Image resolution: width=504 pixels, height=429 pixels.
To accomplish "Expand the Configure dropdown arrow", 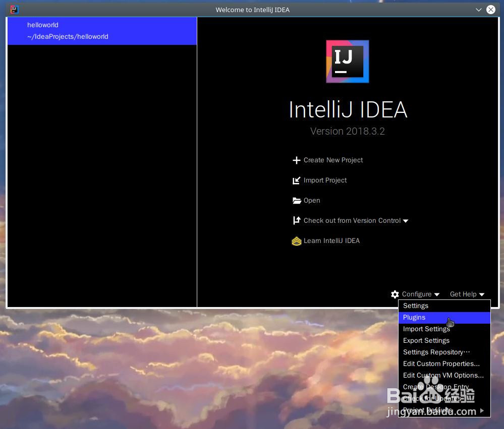I will tap(437, 294).
